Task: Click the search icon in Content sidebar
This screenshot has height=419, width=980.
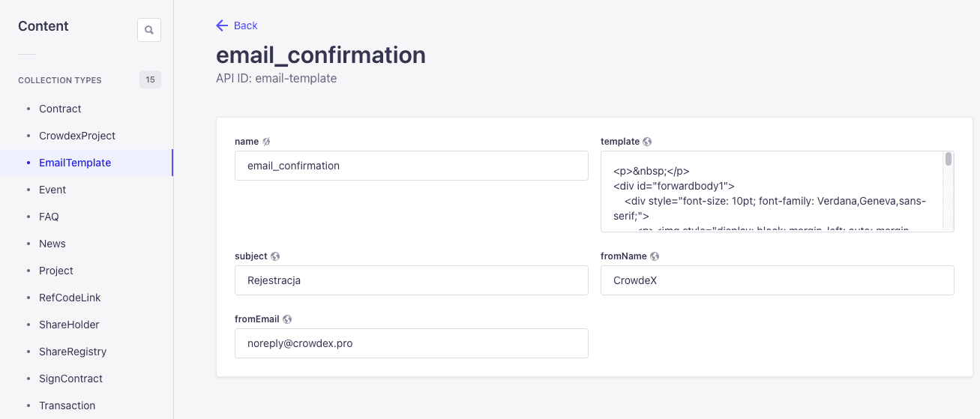Action: (149, 30)
